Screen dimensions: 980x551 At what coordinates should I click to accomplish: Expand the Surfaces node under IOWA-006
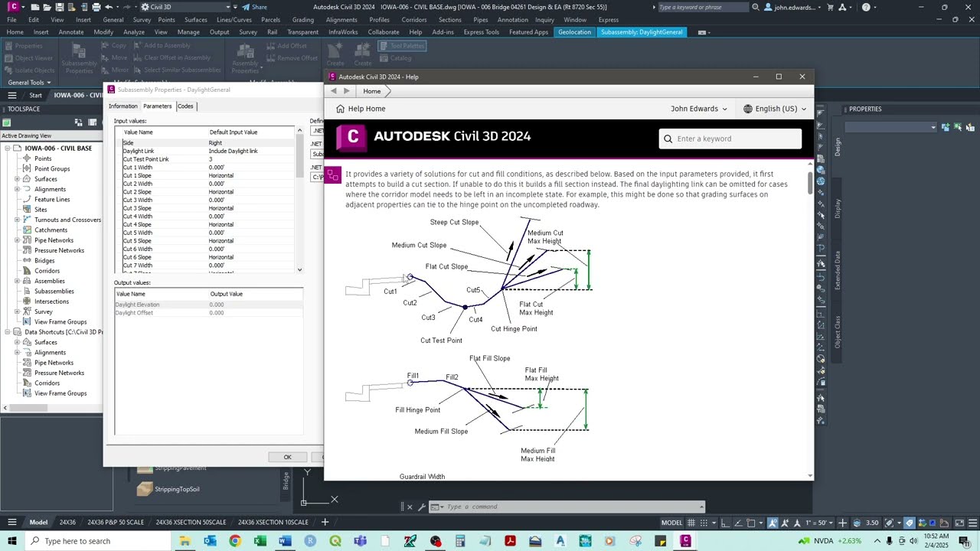[x=17, y=179]
